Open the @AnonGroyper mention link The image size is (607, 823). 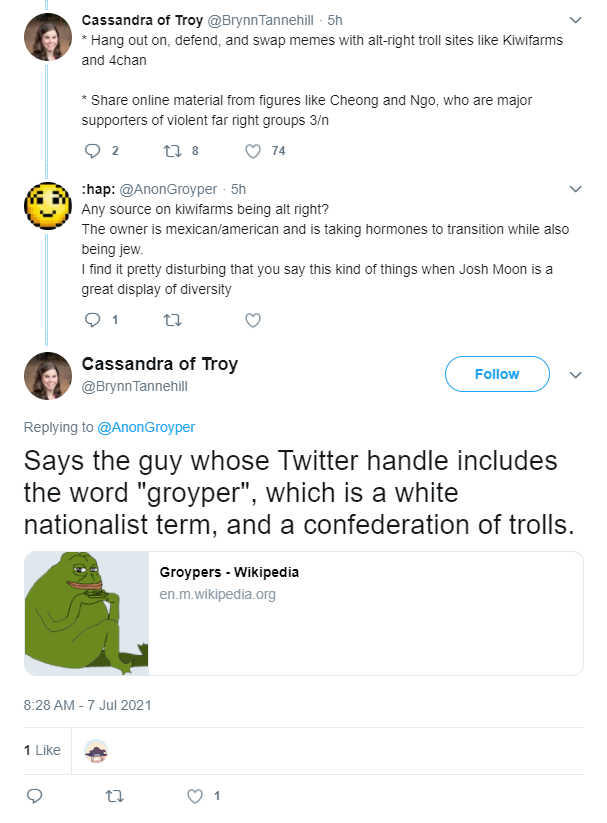coord(146,427)
